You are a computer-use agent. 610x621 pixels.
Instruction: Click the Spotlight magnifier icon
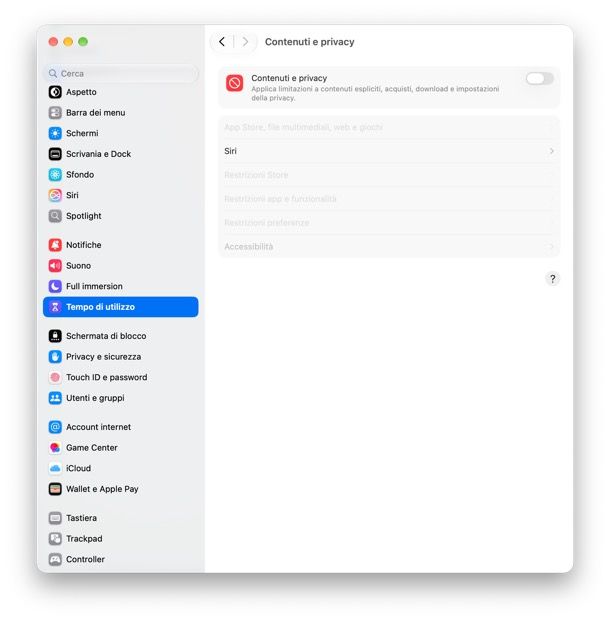[x=55, y=216]
